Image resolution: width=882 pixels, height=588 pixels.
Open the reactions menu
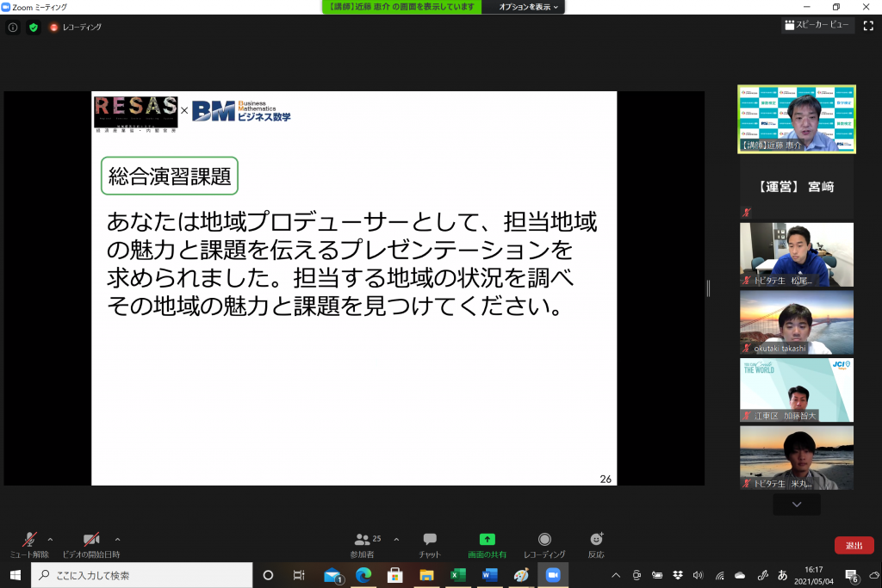596,544
